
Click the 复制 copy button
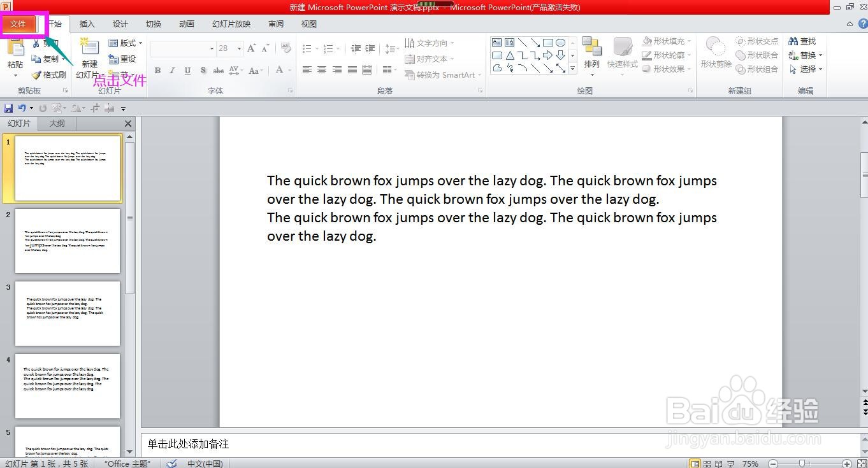(x=46, y=59)
